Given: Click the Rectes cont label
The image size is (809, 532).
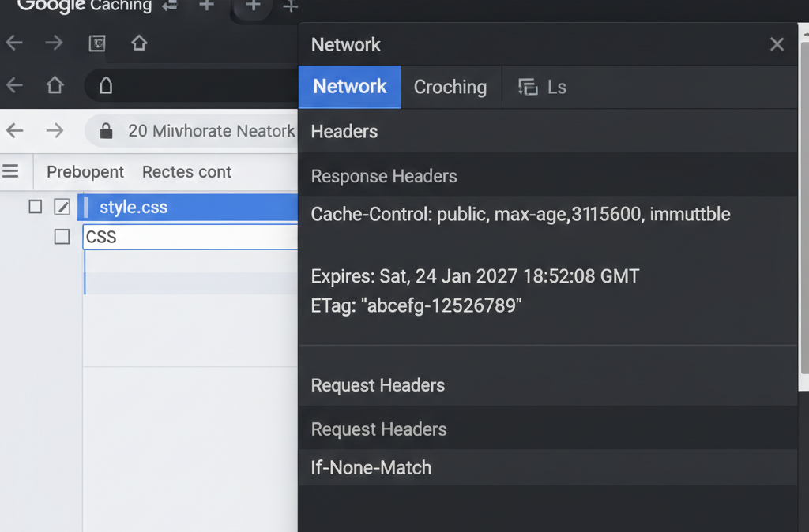Looking at the screenshot, I should [186, 171].
